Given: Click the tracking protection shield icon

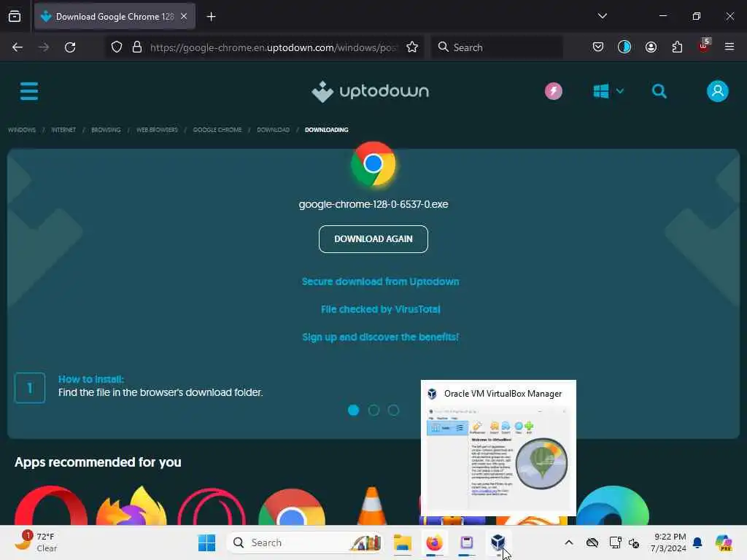Looking at the screenshot, I should (117, 47).
